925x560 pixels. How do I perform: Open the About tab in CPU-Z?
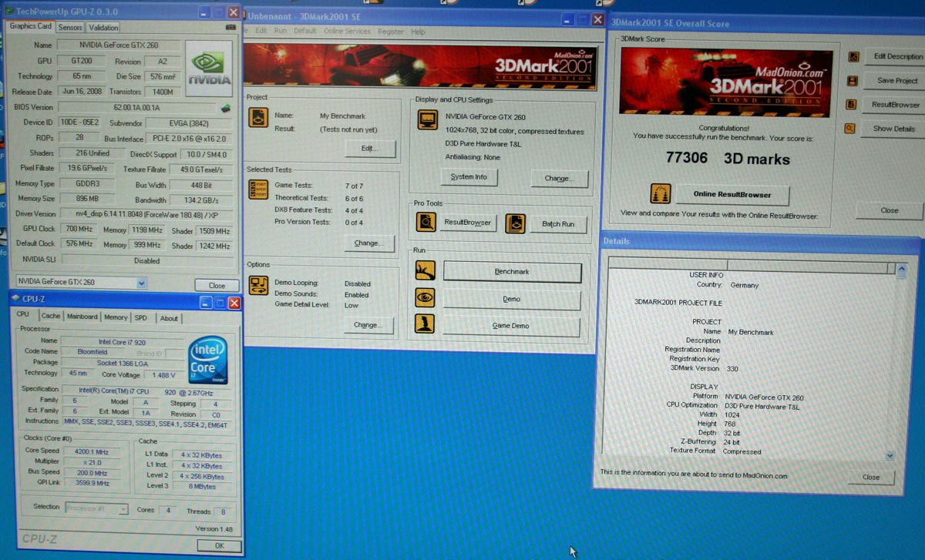(168, 318)
